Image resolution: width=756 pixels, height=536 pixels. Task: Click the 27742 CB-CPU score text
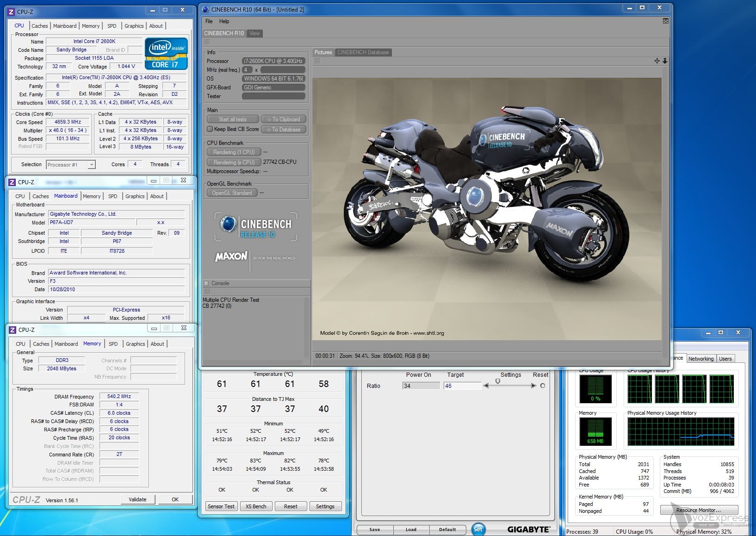[x=280, y=162]
